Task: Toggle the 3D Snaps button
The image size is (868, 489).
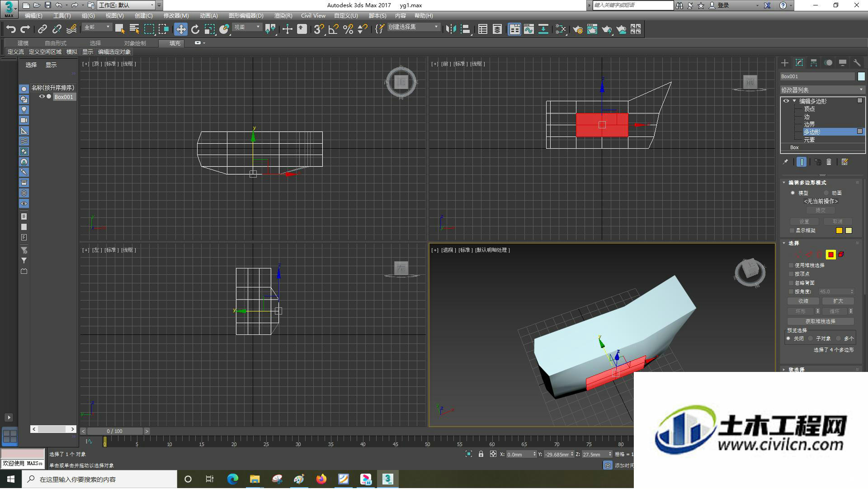Action: (319, 29)
